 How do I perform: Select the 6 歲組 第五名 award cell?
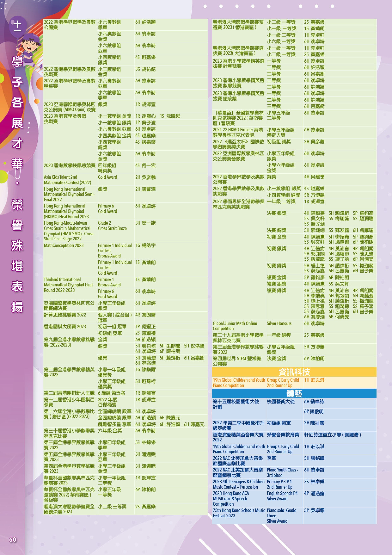pos(111,393)
